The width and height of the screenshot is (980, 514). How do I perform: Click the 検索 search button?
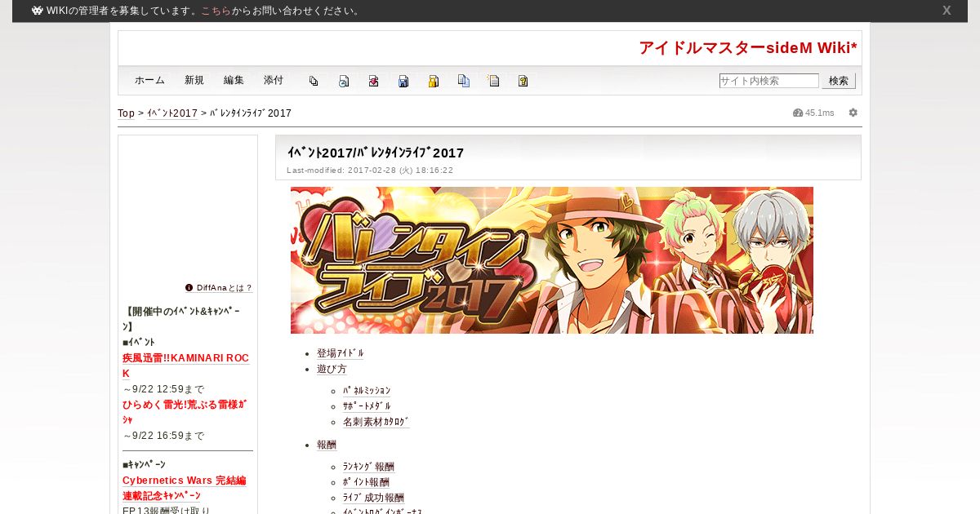[x=839, y=81]
